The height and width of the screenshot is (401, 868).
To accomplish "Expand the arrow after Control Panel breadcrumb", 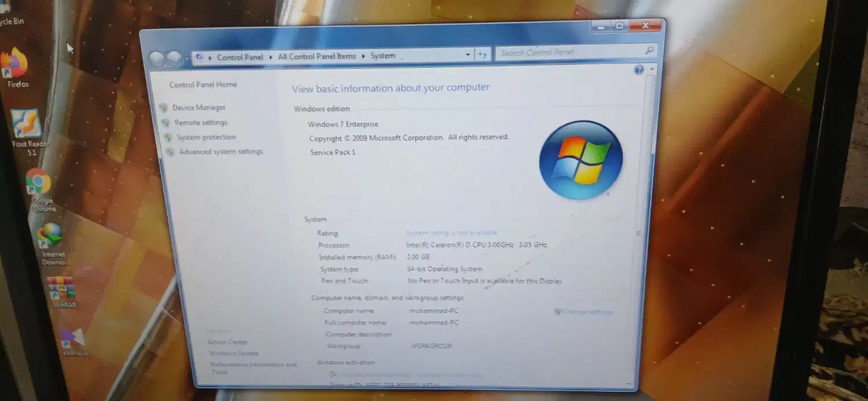I will pyautogui.click(x=270, y=57).
